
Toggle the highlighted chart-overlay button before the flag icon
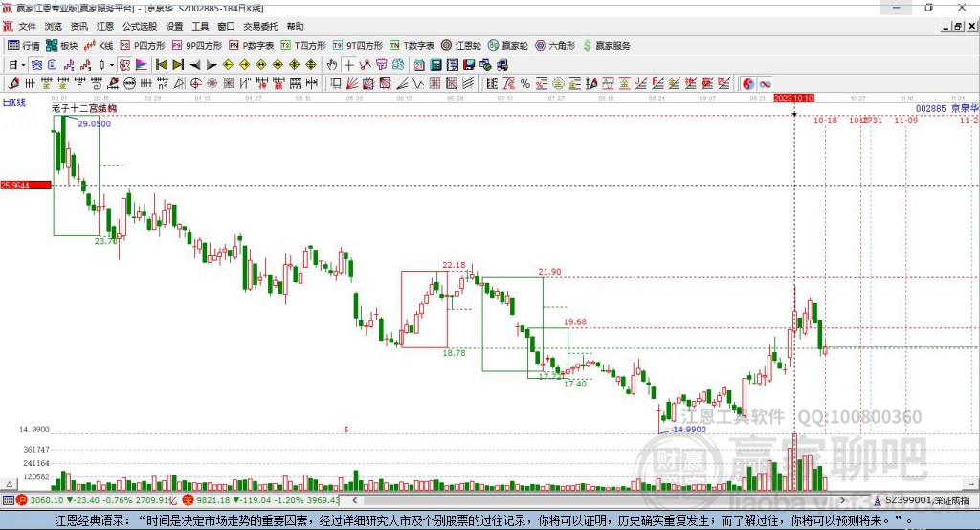[x=125, y=65]
